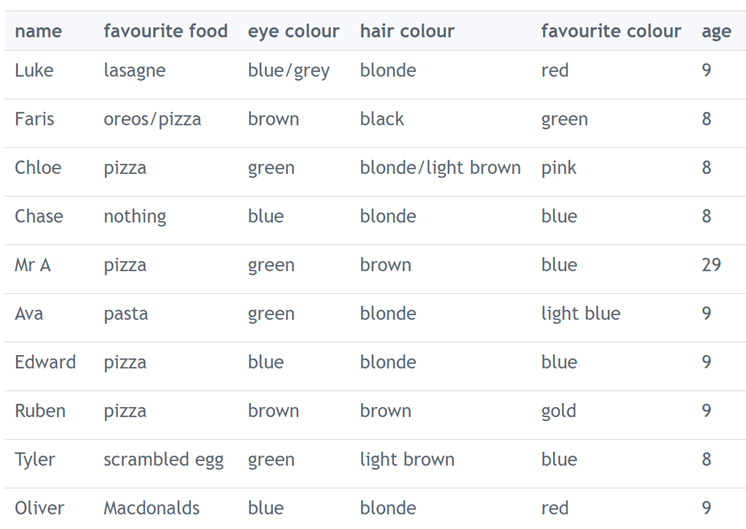The height and width of the screenshot is (529, 746).
Task: Click the 'gold' favourite colour cell
Action: click(x=558, y=411)
